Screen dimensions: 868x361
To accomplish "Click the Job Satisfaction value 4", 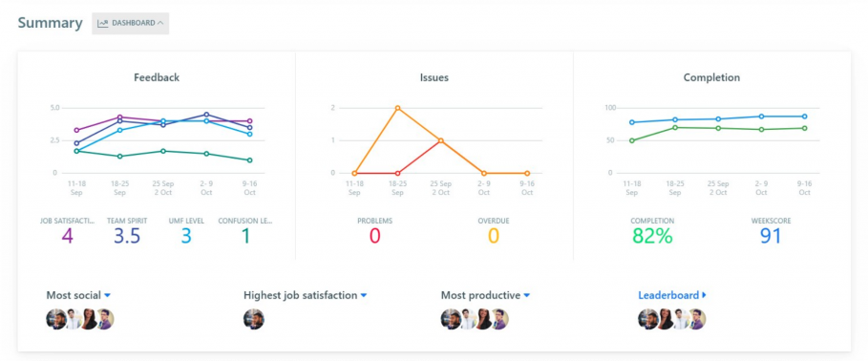I will (68, 237).
